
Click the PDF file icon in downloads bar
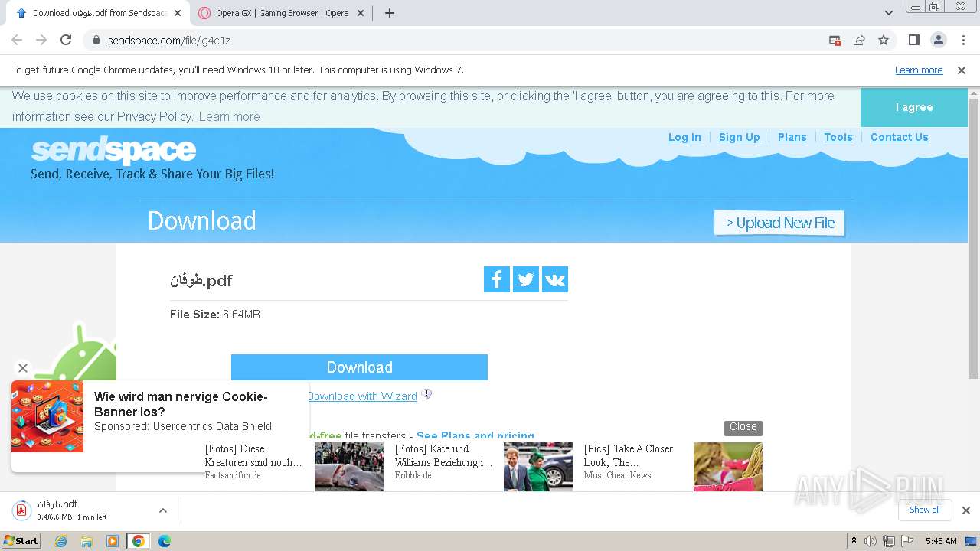pos(21,510)
